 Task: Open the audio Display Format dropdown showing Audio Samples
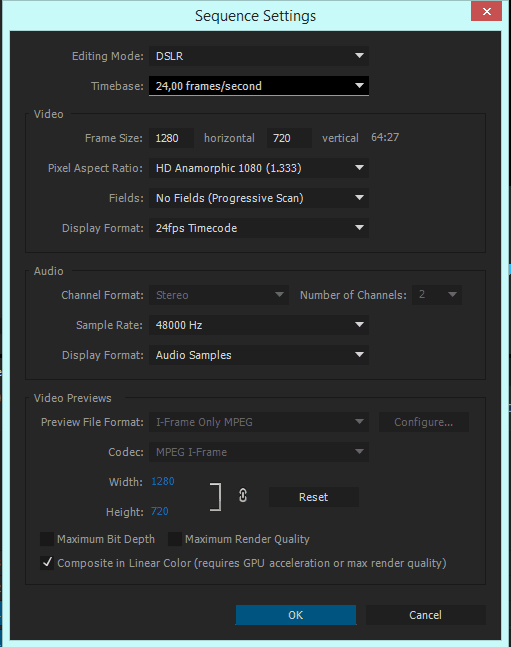[259, 355]
